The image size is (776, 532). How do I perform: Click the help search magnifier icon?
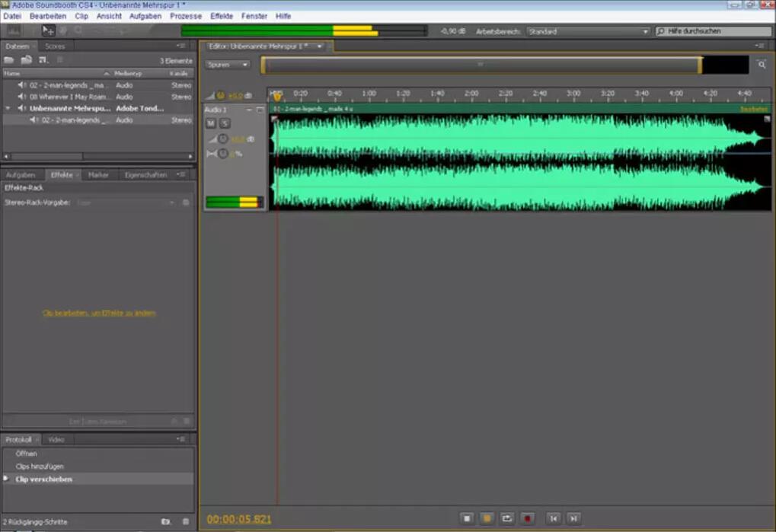coord(661,31)
